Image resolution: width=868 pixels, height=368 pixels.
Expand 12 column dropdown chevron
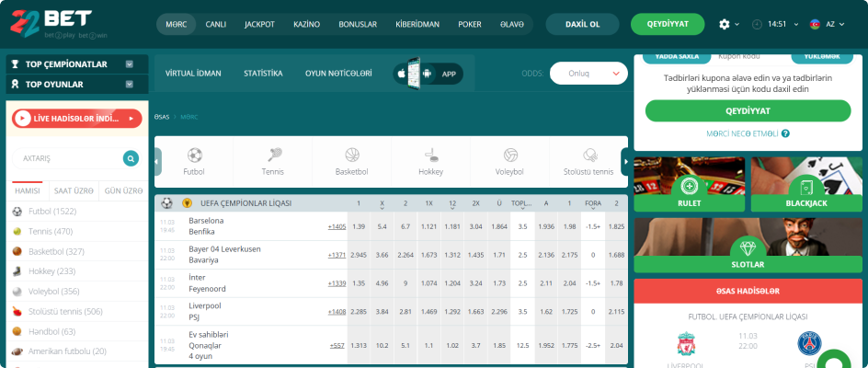coord(452,210)
